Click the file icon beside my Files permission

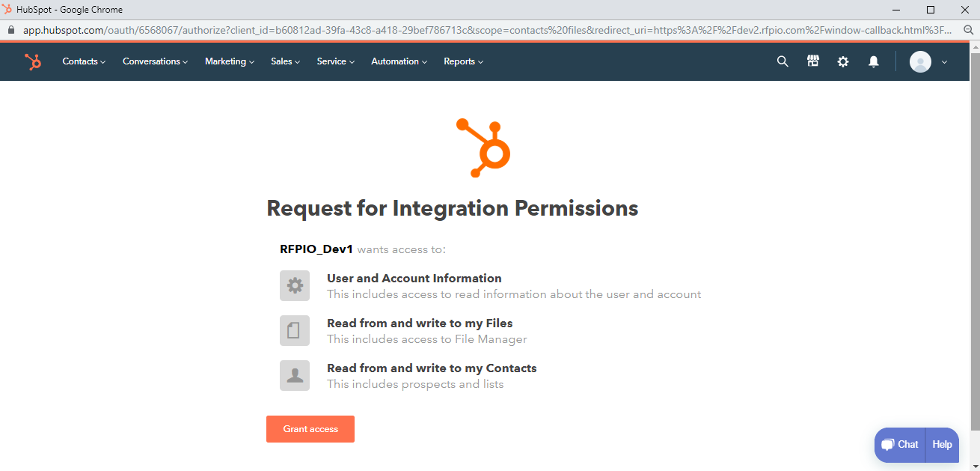click(295, 330)
